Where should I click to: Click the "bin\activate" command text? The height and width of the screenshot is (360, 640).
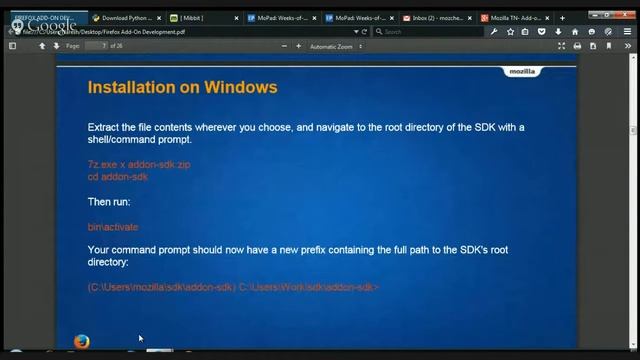click(113, 227)
